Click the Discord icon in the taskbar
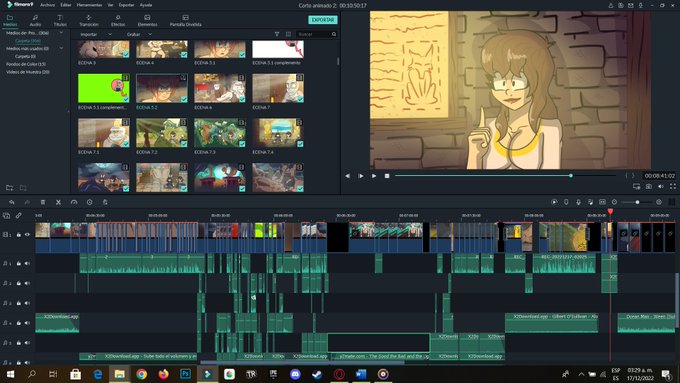680x383 pixels. click(295, 374)
